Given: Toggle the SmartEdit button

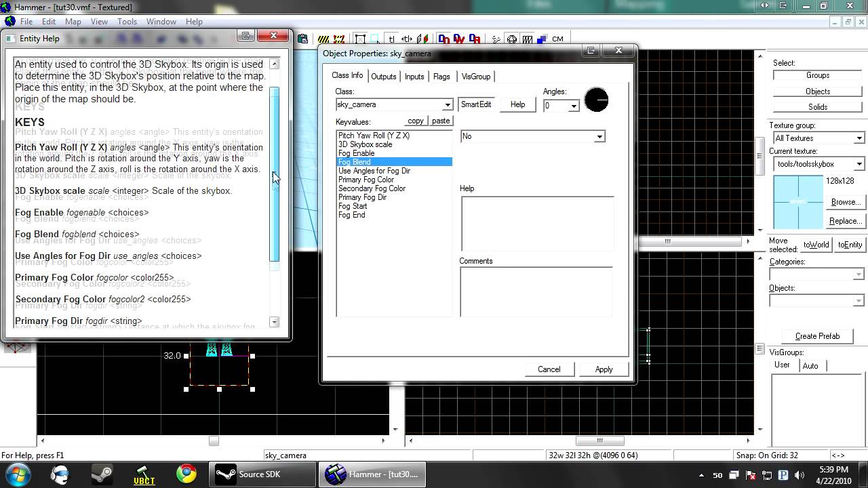Looking at the screenshot, I should (x=476, y=104).
